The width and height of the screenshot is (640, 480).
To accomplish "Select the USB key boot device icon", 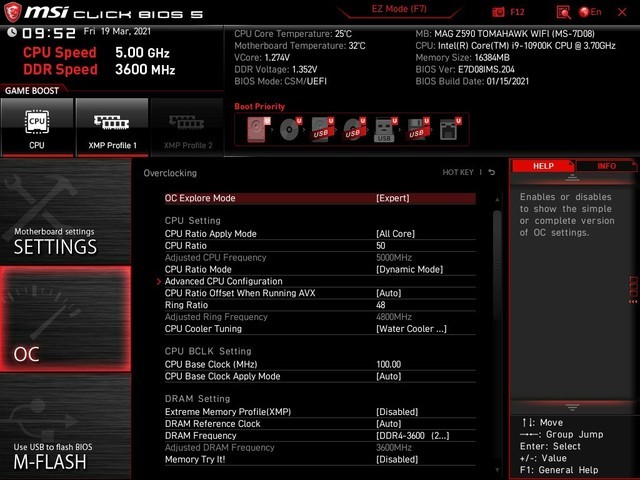I will tap(385, 129).
